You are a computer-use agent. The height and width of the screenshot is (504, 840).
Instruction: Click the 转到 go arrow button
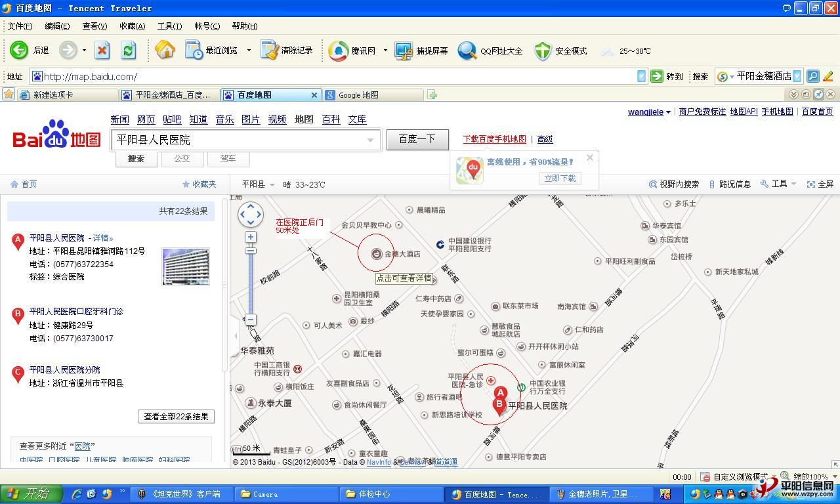(657, 76)
